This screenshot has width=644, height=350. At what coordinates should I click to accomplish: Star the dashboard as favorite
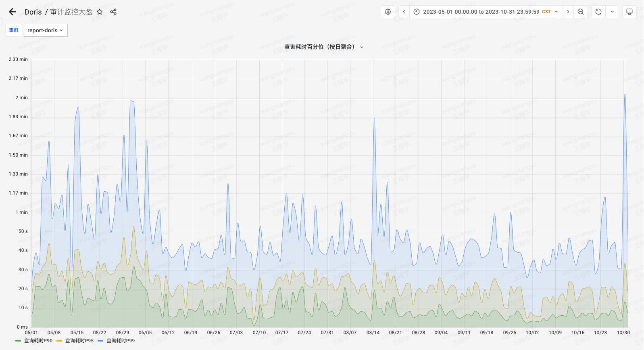[100, 12]
